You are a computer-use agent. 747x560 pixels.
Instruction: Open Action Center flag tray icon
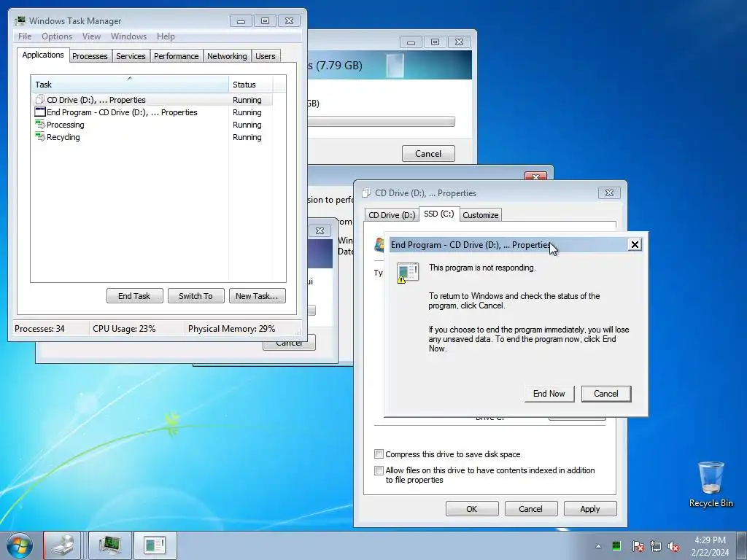click(x=638, y=546)
